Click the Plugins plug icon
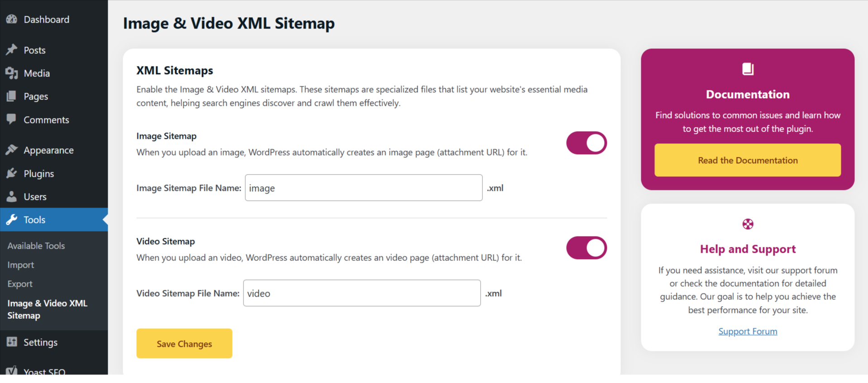868x383 pixels. pos(12,173)
